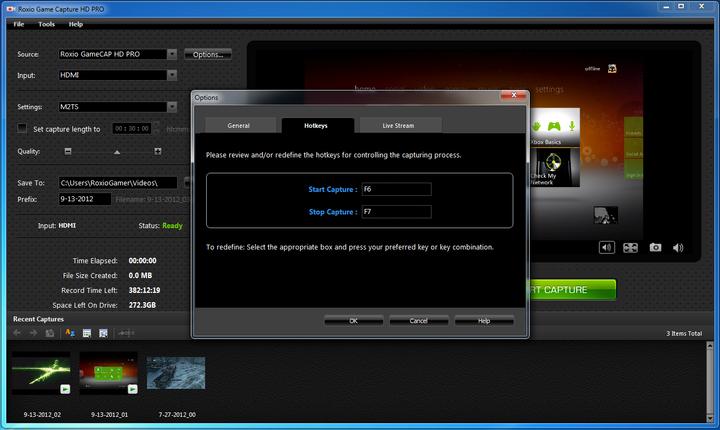Switch recent captures to list view icon
The width and height of the screenshot is (720, 430).
pyautogui.click(x=86, y=333)
